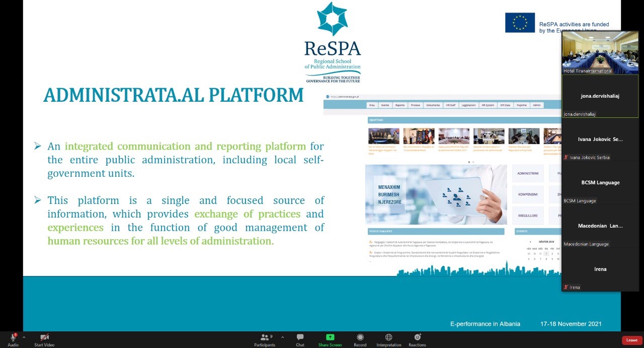Image resolution: width=644 pixels, height=348 pixels.
Task: Unmute the Audio microphone icon
Action: click(13, 337)
